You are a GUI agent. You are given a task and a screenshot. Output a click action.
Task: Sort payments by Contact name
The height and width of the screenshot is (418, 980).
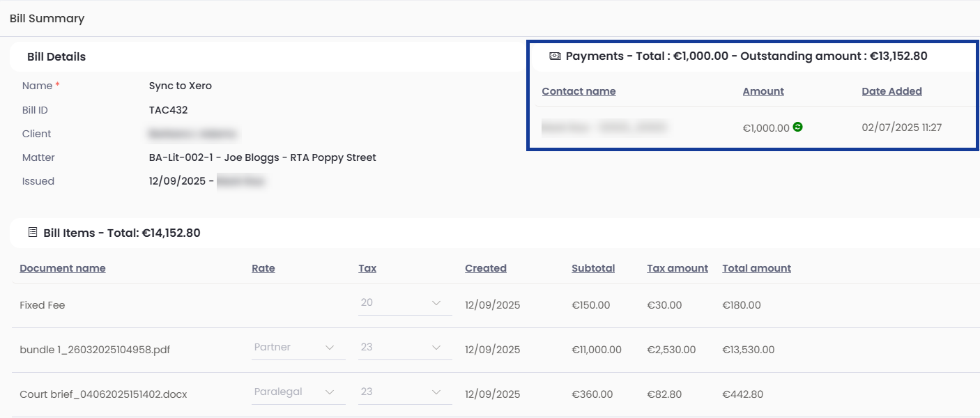579,91
